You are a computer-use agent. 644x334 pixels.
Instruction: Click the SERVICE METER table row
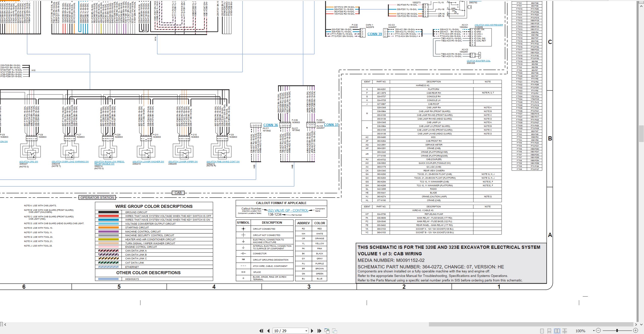431,145
